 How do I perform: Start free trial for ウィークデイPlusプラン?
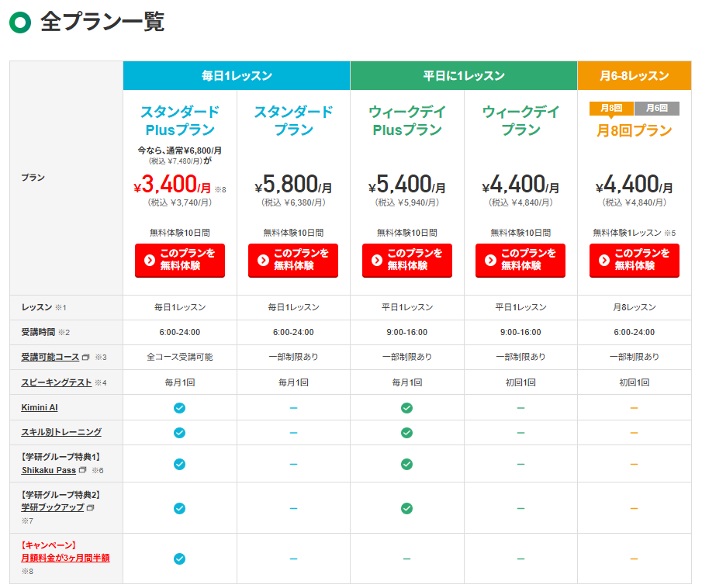(x=406, y=260)
